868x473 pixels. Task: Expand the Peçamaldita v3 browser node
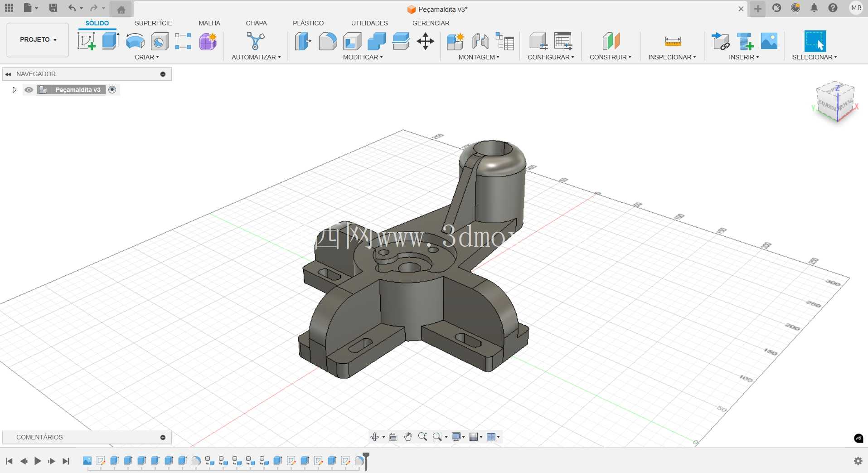pyautogui.click(x=15, y=90)
